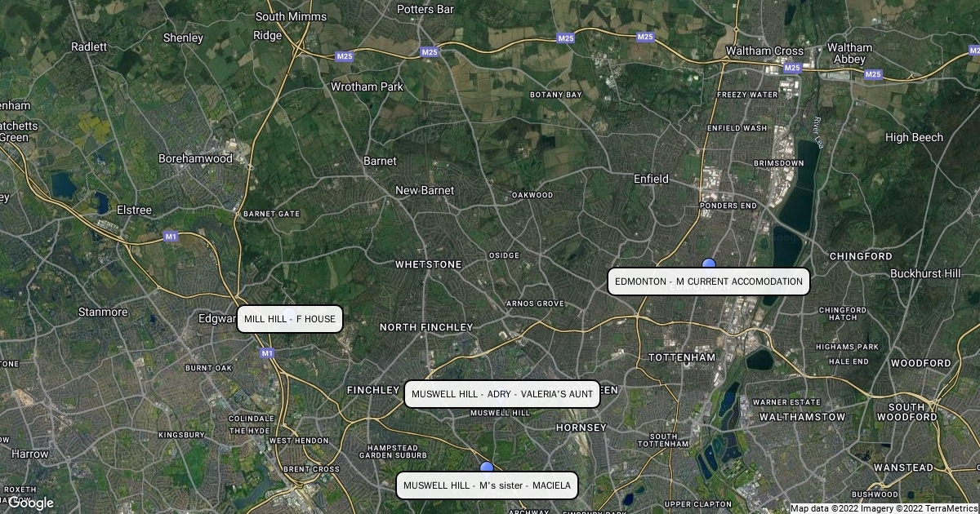Image resolution: width=980 pixels, height=514 pixels.
Task: Select MUSWELL HILL - M's sister - MACIELA label
Action: pos(487,485)
